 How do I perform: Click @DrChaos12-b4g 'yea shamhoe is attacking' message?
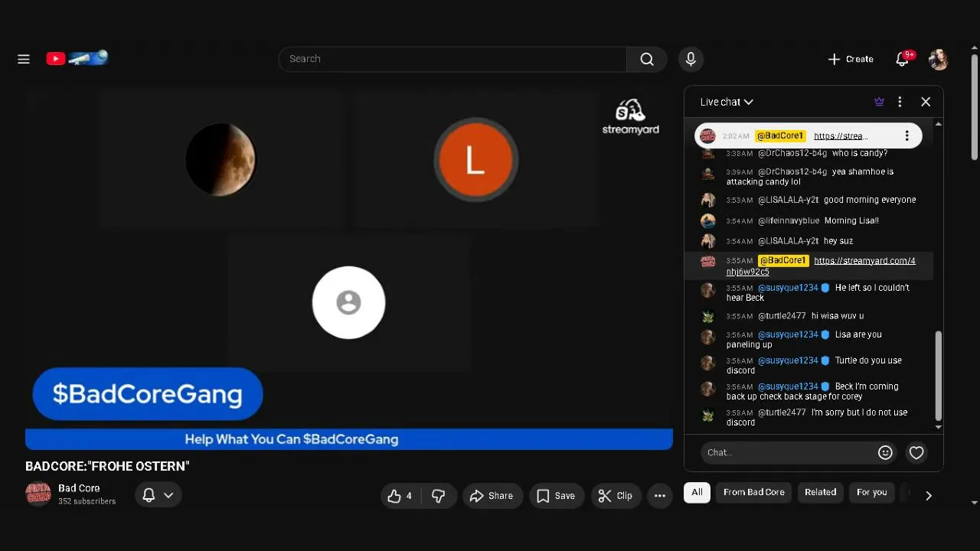(x=808, y=176)
